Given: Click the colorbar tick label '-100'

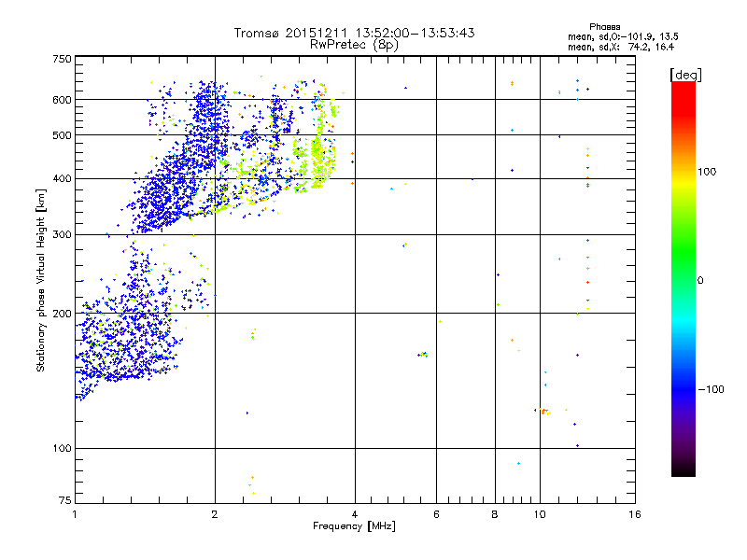Looking at the screenshot, I should pos(711,389).
